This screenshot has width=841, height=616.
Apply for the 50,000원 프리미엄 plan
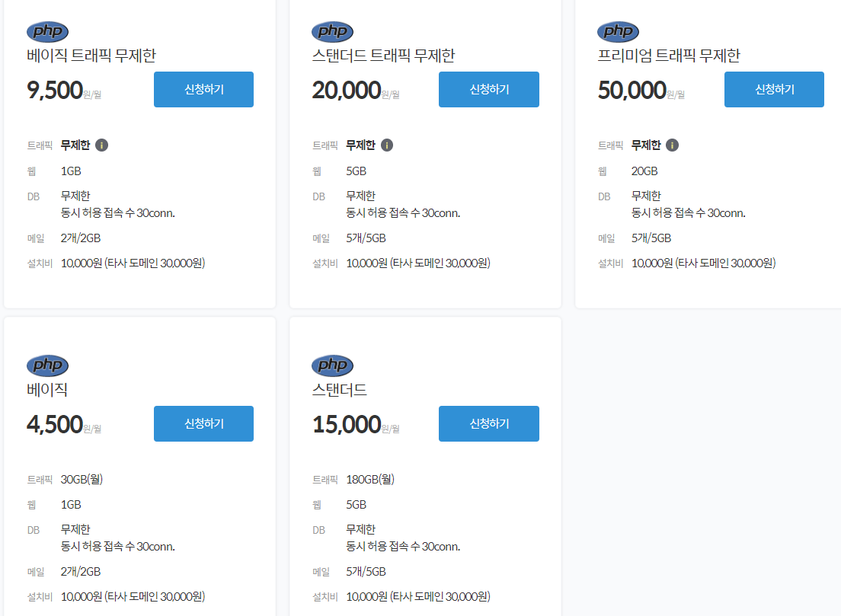(774, 89)
